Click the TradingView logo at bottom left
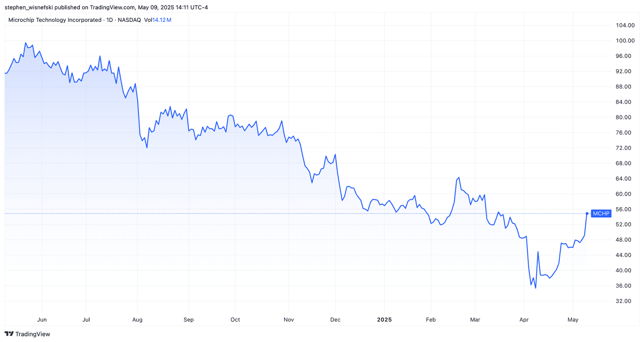Screen dimensions: 644x342 coord(27,334)
